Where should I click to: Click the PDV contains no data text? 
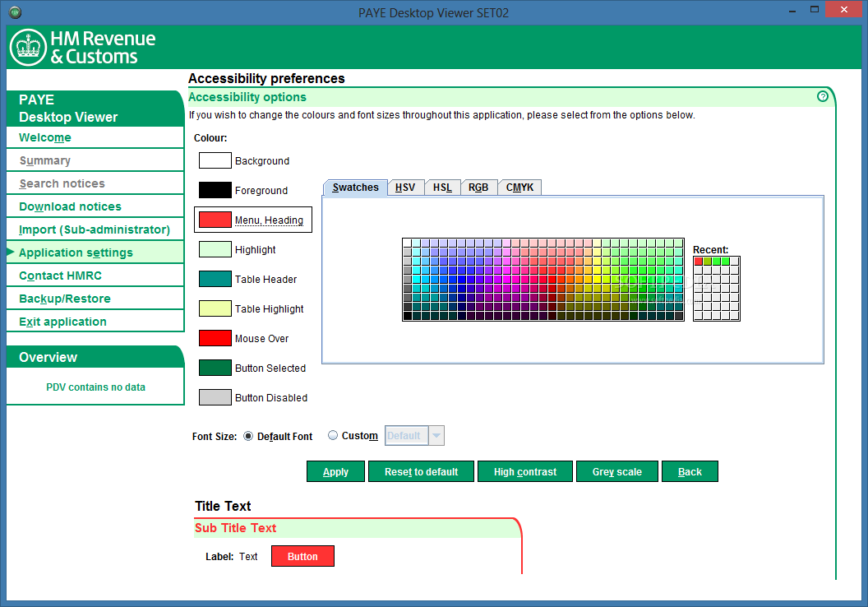[x=96, y=387]
